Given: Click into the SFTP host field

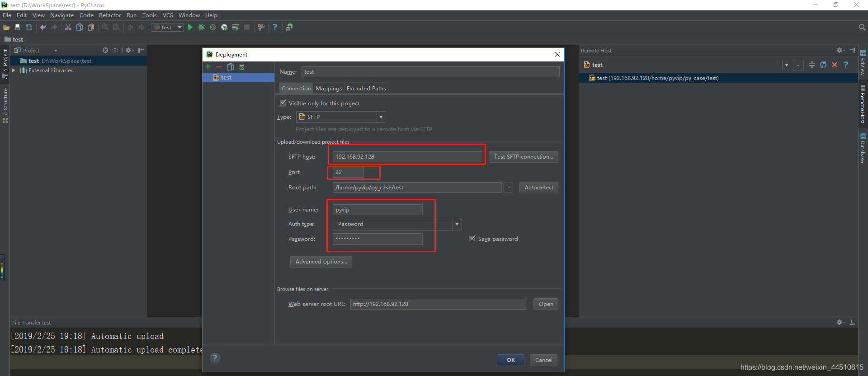Looking at the screenshot, I should pyautogui.click(x=407, y=157).
